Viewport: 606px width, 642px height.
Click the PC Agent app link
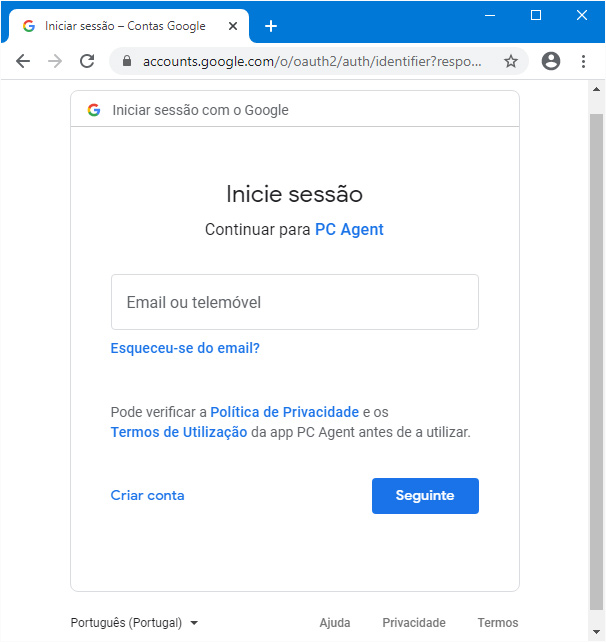coord(349,229)
